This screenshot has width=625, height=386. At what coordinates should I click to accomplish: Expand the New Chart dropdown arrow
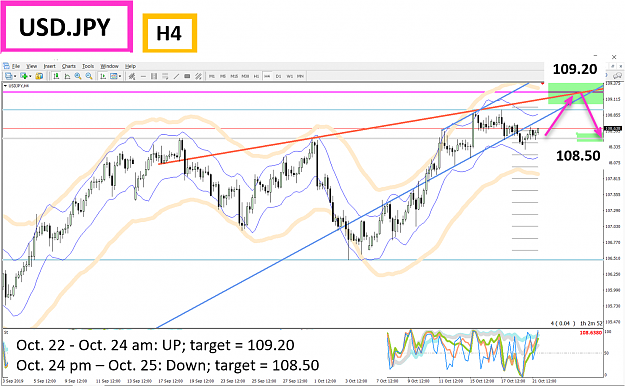point(15,76)
